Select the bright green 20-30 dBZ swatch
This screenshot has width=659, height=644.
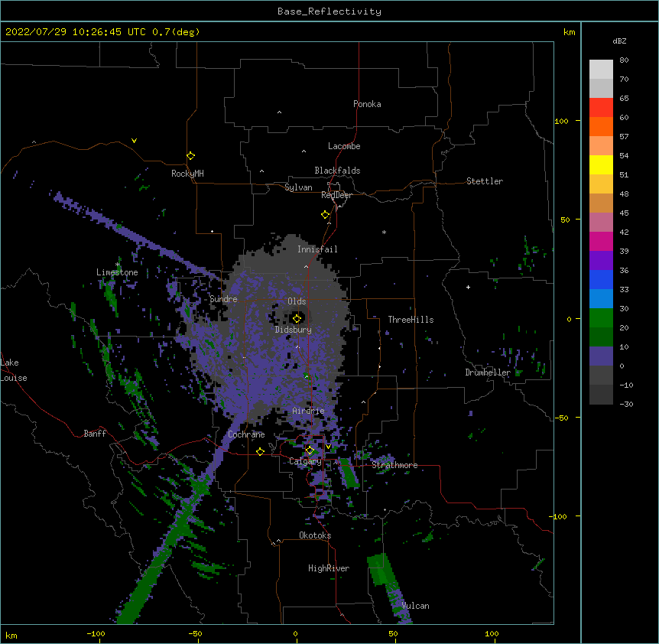coord(601,318)
